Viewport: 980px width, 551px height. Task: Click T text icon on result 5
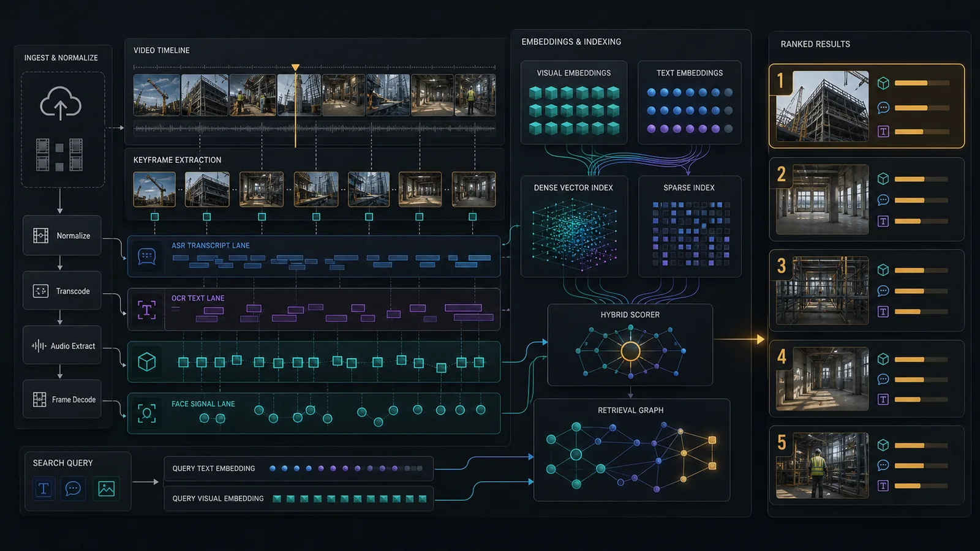[x=883, y=485]
